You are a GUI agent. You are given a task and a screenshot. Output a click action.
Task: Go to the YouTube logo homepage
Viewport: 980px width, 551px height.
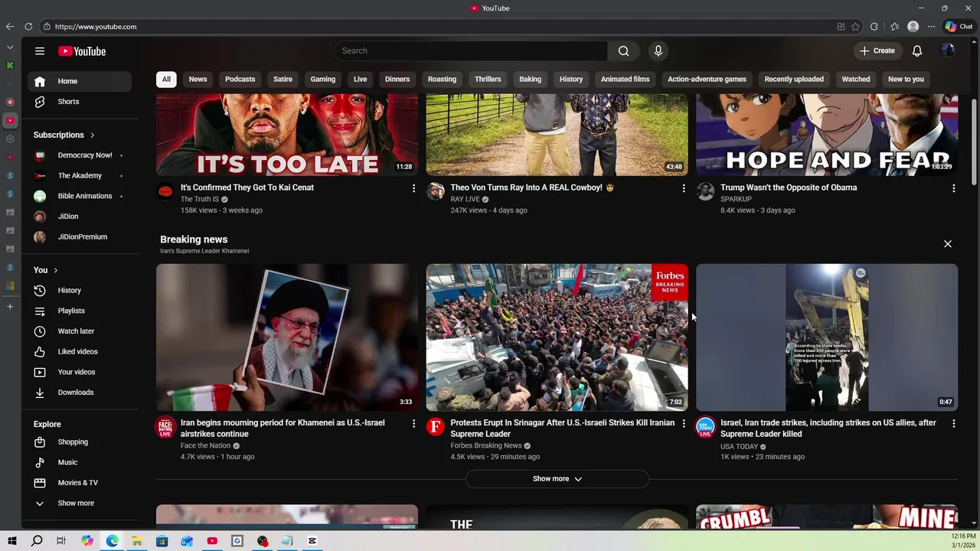click(82, 51)
